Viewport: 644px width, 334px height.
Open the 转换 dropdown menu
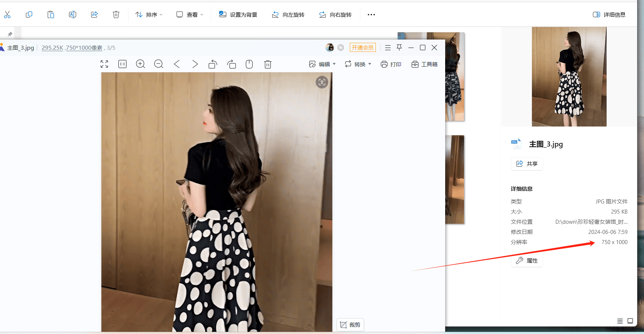pyautogui.click(x=358, y=64)
